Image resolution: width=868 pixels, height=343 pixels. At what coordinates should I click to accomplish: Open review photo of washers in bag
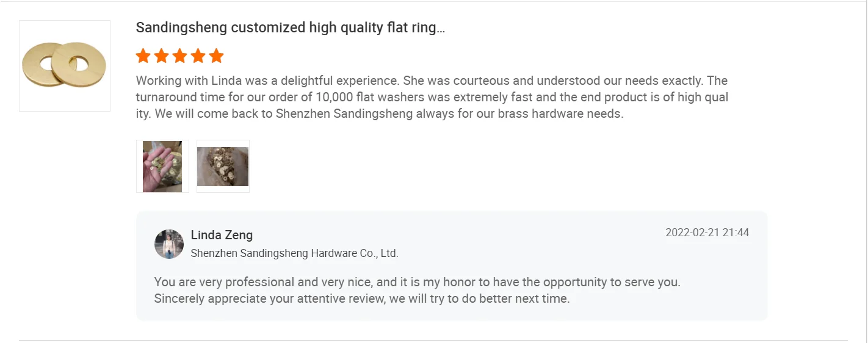(223, 167)
